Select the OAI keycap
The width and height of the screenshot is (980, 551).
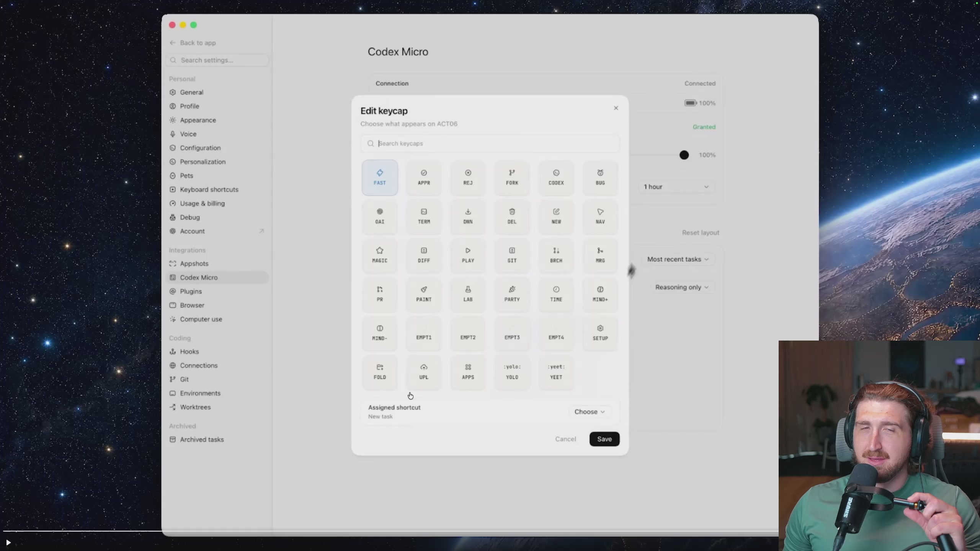[x=380, y=217]
